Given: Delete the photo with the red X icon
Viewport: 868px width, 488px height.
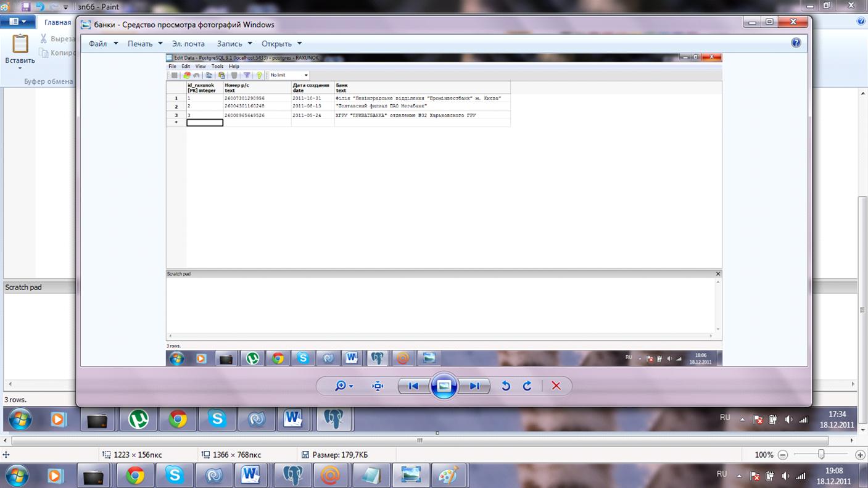Looking at the screenshot, I should click(556, 386).
